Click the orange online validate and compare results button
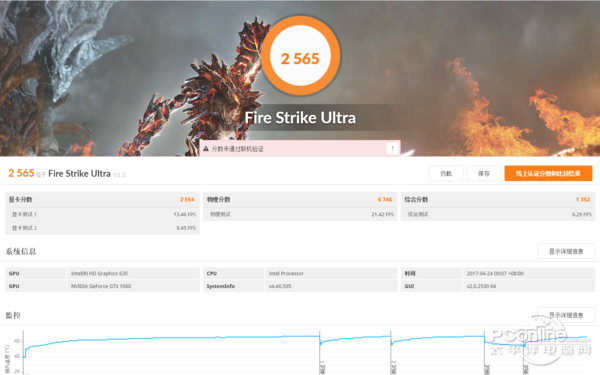The width and height of the screenshot is (600, 375). point(548,173)
